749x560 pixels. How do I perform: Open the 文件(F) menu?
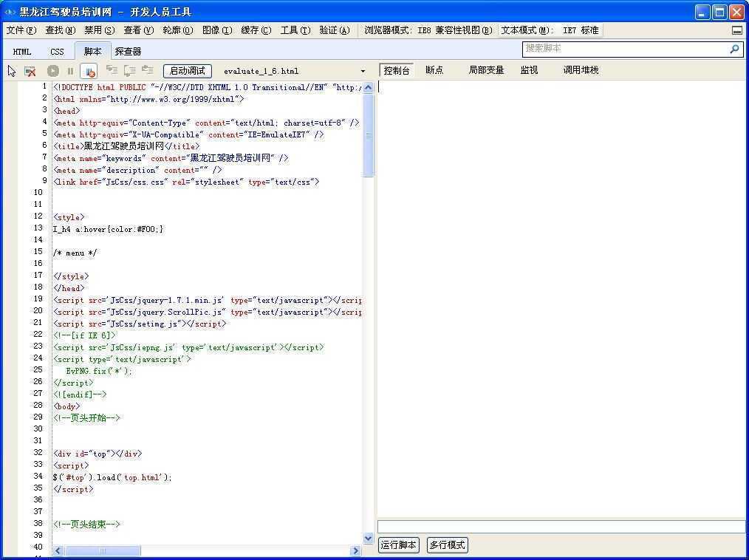[x=21, y=30]
